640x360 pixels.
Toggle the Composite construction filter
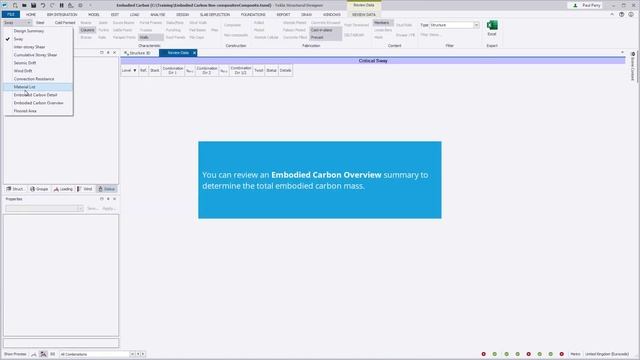[233, 25]
